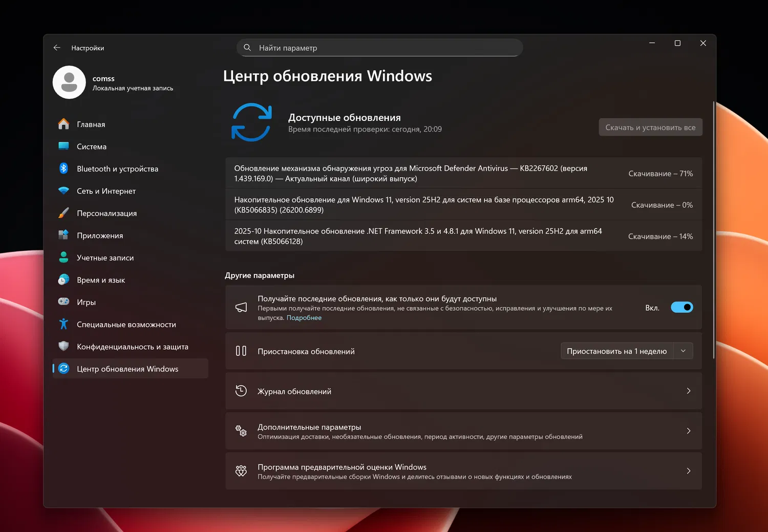
Task: Select Конфиденциальность и защита item
Action: click(131, 347)
